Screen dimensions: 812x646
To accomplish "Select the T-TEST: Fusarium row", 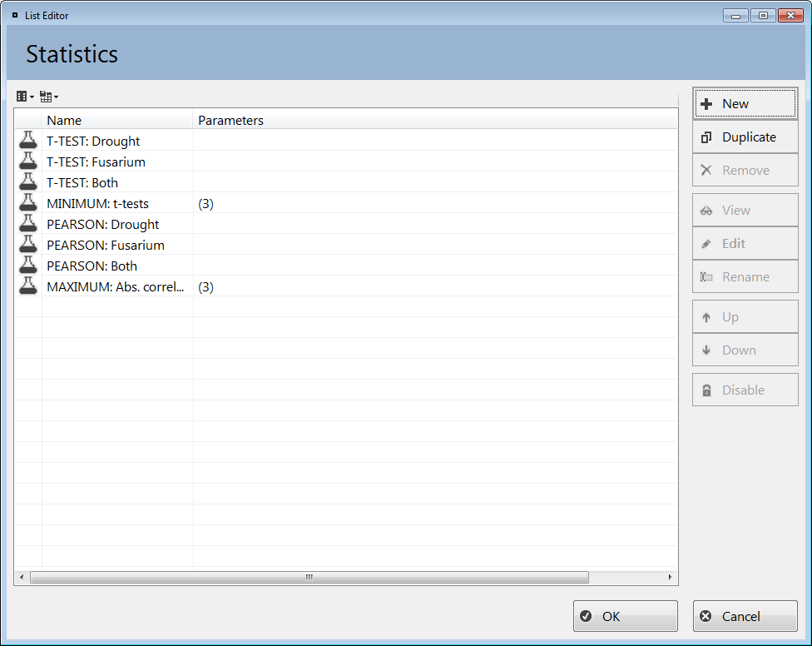I will tap(346, 161).
